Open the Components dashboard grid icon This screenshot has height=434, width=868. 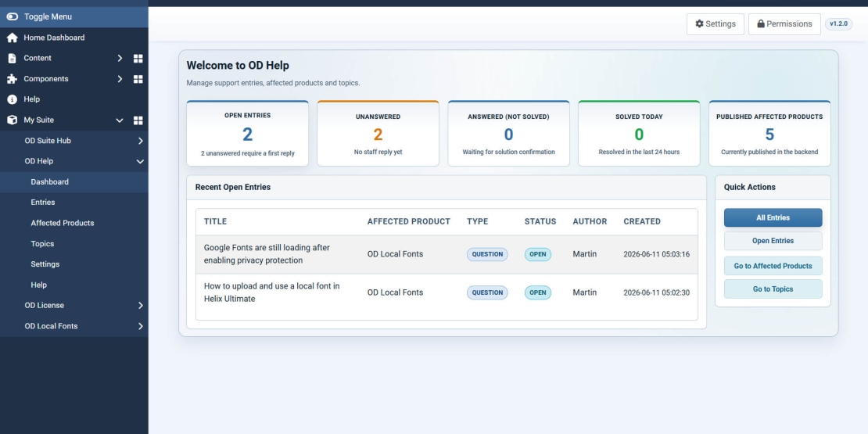point(138,79)
